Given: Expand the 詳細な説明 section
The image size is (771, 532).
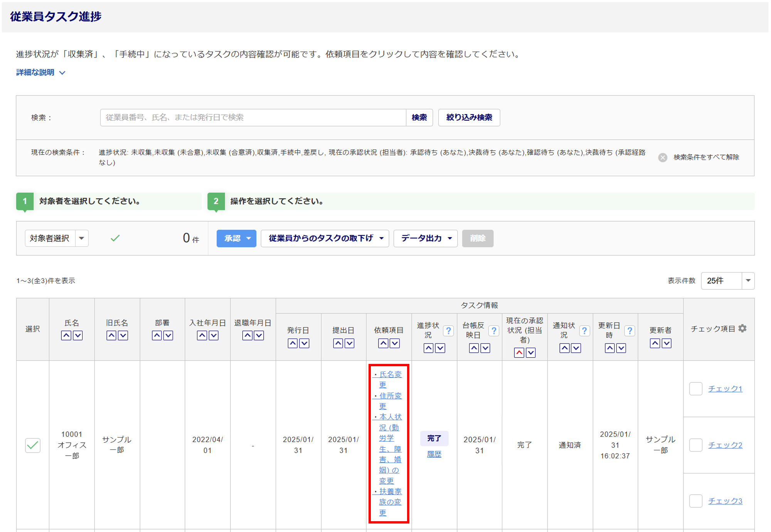Looking at the screenshot, I should pos(40,72).
